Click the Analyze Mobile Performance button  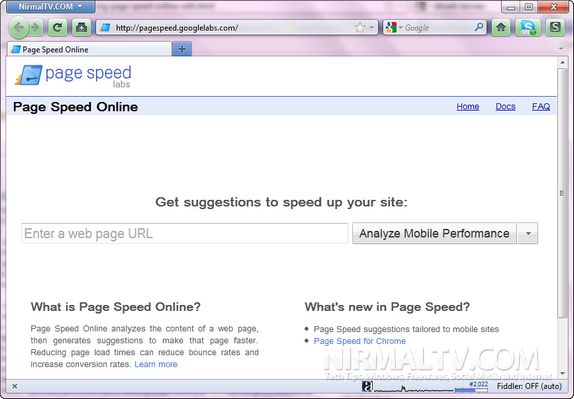(434, 233)
